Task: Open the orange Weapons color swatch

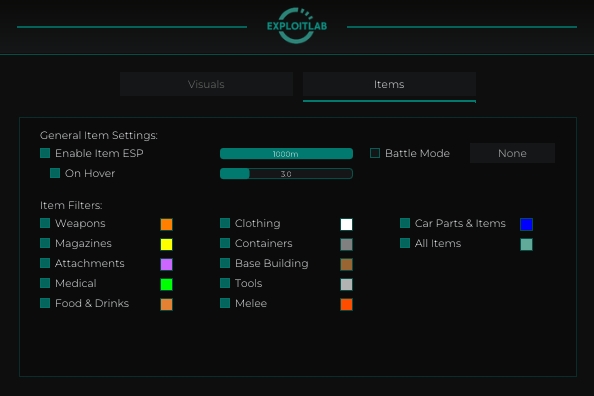Action: pyautogui.click(x=166, y=224)
